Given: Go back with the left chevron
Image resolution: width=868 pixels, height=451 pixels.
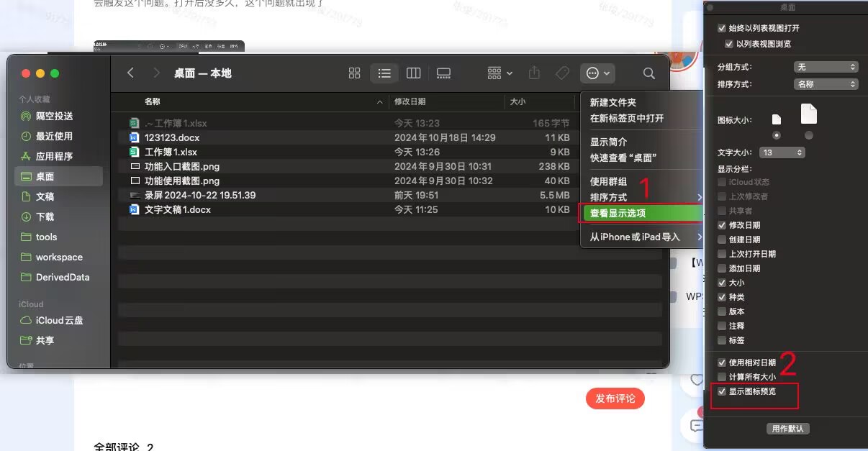Looking at the screenshot, I should [130, 73].
